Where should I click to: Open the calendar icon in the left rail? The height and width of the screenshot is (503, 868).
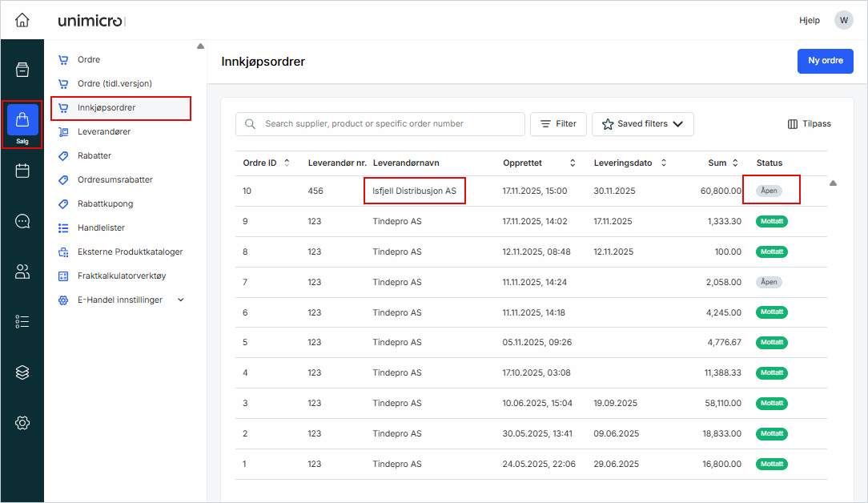[x=22, y=171]
